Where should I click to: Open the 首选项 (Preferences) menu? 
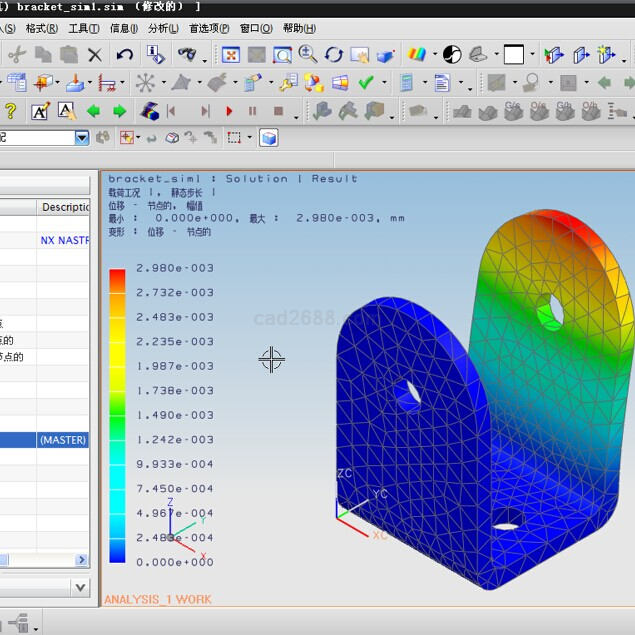click(x=208, y=28)
